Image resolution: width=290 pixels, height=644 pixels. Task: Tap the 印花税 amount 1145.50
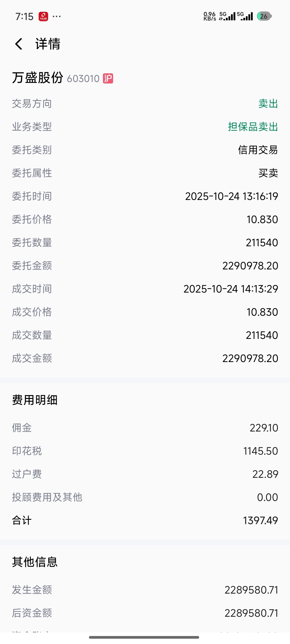pos(261,451)
